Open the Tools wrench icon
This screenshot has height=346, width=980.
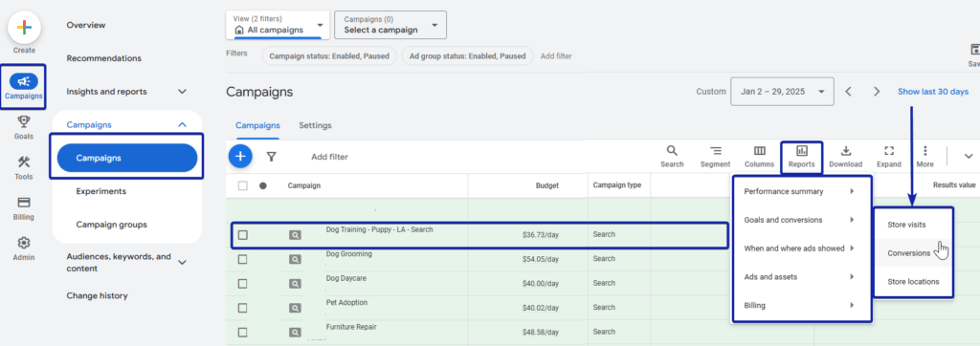tap(24, 162)
